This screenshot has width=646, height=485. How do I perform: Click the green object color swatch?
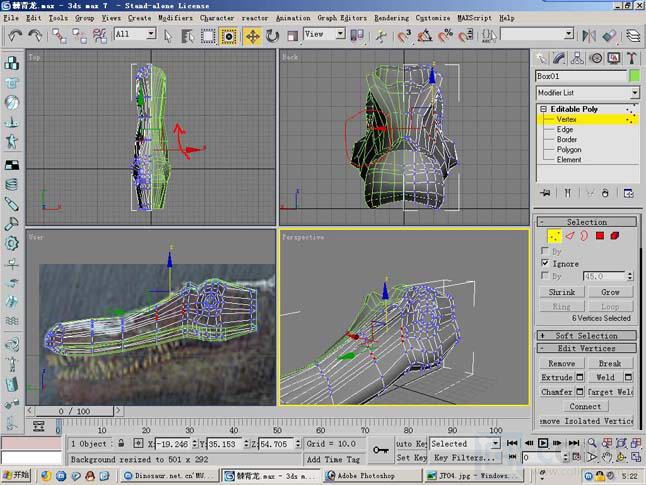(x=634, y=76)
